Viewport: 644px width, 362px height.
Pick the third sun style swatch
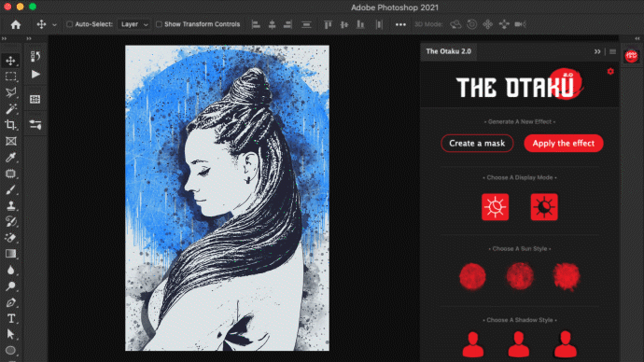click(567, 276)
